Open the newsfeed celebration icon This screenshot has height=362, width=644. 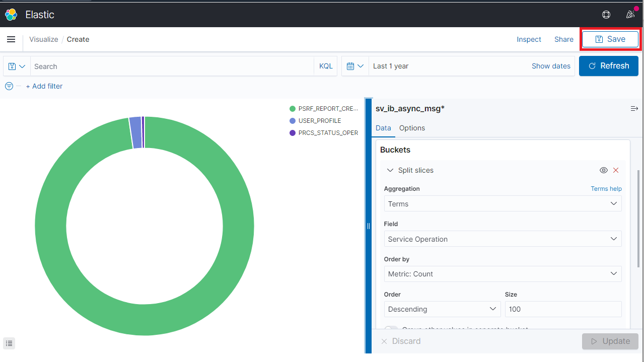point(630,15)
